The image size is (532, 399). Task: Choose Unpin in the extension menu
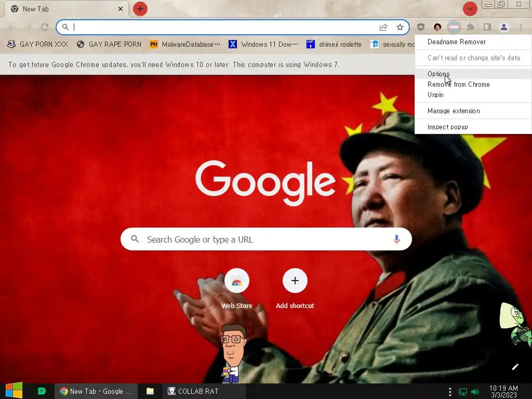click(x=473, y=95)
